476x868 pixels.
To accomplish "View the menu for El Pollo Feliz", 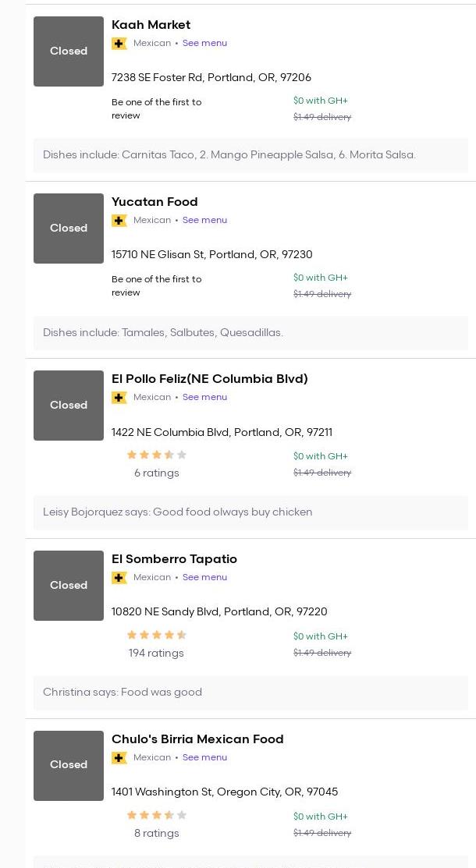I will tap(204, 398).
